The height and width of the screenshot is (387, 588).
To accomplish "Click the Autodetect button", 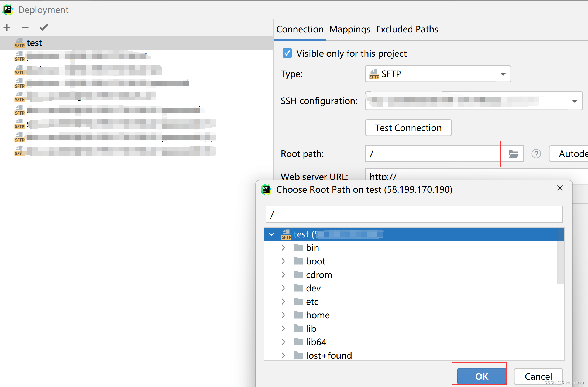I will (569, 154).
